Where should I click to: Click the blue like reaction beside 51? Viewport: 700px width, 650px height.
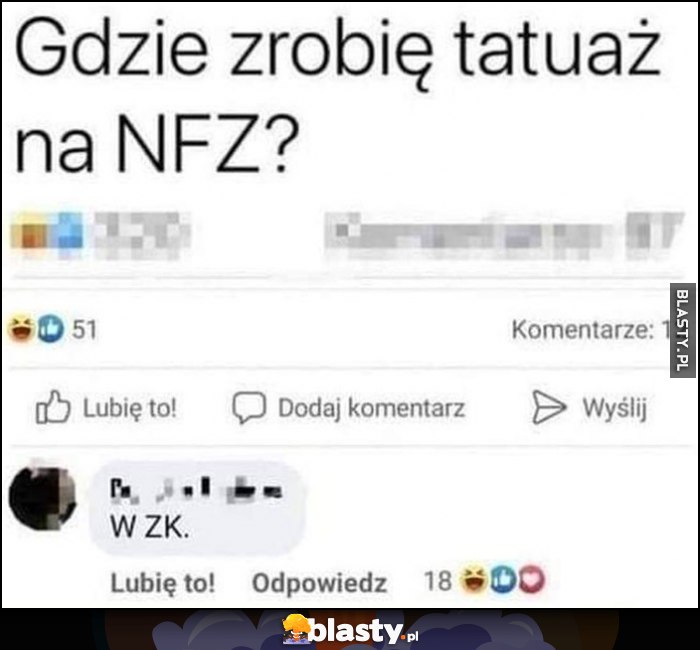50,329
